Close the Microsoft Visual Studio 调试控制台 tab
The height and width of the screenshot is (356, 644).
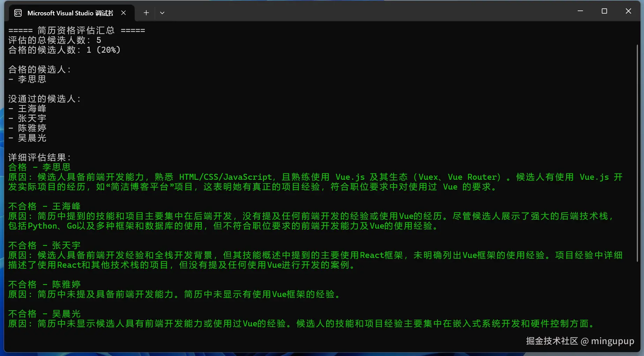tap(123, 13)
